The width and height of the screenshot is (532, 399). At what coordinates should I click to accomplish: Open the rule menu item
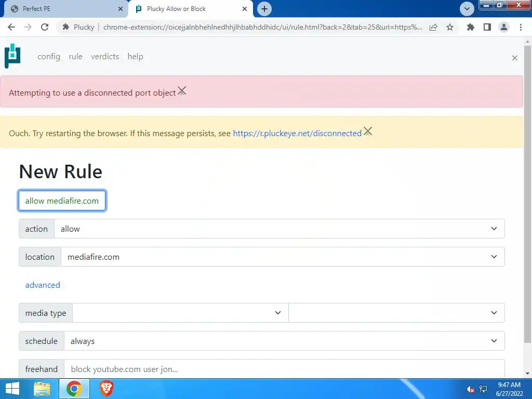(76, 56)
